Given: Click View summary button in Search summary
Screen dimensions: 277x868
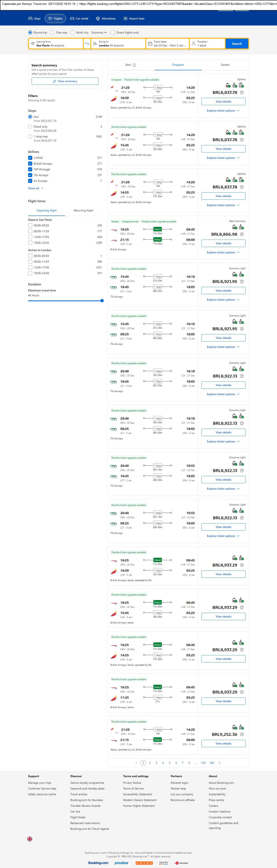Looking at the screenshot, I should click(65, 81).
